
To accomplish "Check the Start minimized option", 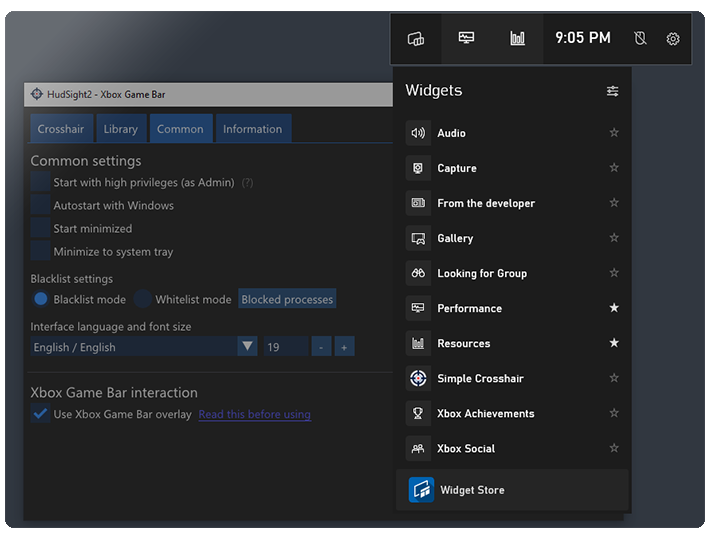I will click(x=40, y=228).
